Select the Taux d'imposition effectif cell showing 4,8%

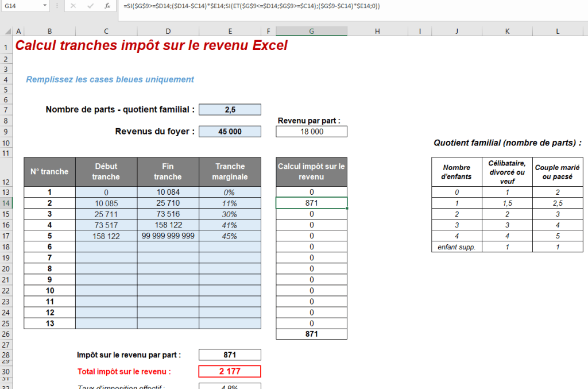[x=230, y=387]
